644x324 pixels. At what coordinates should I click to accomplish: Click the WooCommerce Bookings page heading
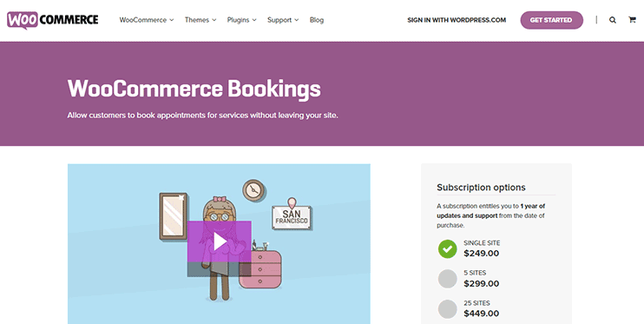tap(194, 89)
